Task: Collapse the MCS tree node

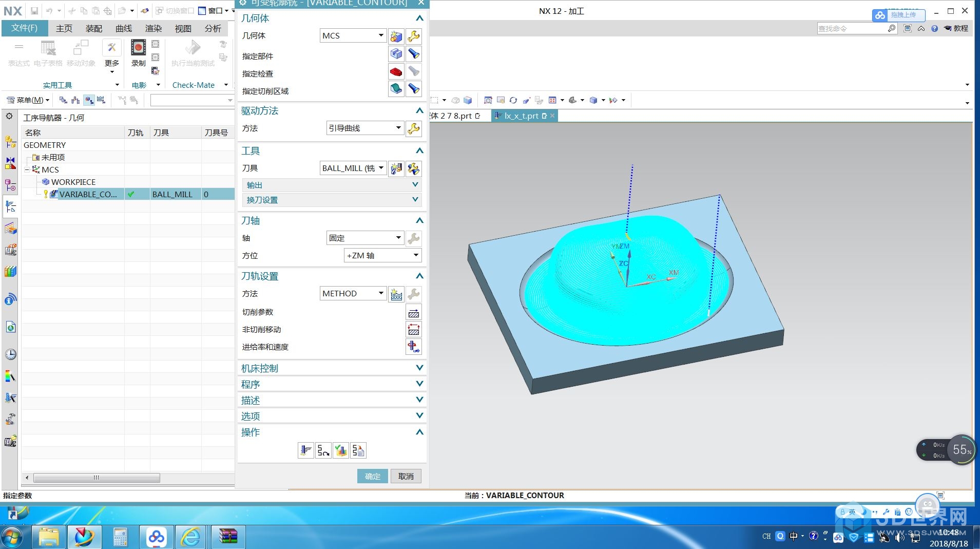Action: 28,169
